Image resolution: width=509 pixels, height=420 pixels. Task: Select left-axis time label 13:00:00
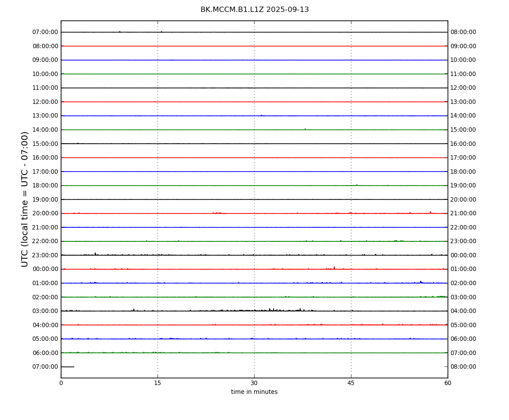tap(46, 116)
